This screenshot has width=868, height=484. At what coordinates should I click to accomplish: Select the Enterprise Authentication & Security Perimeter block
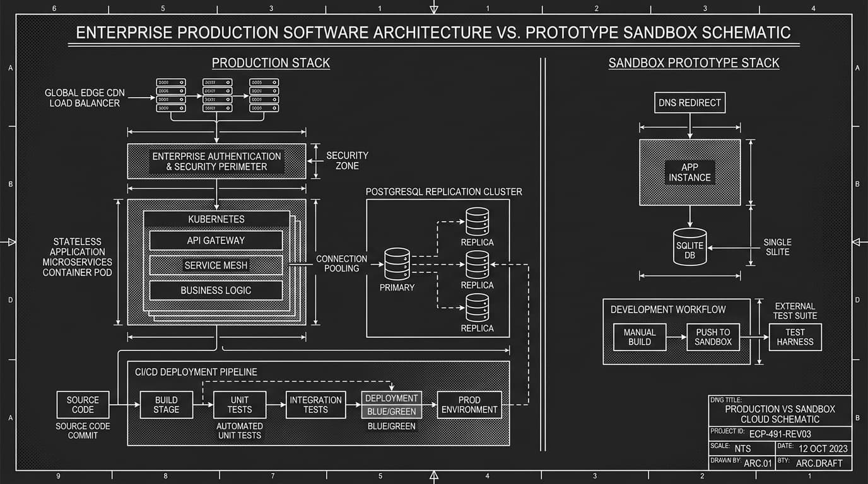tap(216, 161)
